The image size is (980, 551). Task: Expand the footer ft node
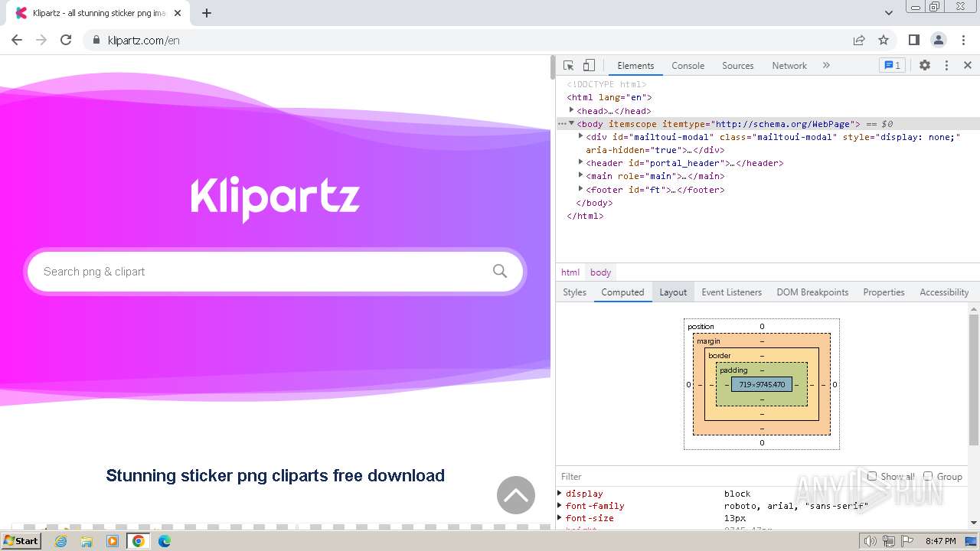pos(580,189)
